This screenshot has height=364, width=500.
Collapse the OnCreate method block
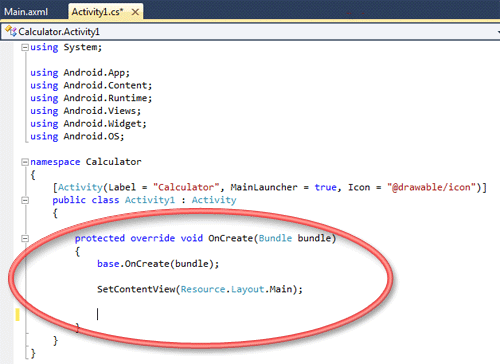[25, 239]
